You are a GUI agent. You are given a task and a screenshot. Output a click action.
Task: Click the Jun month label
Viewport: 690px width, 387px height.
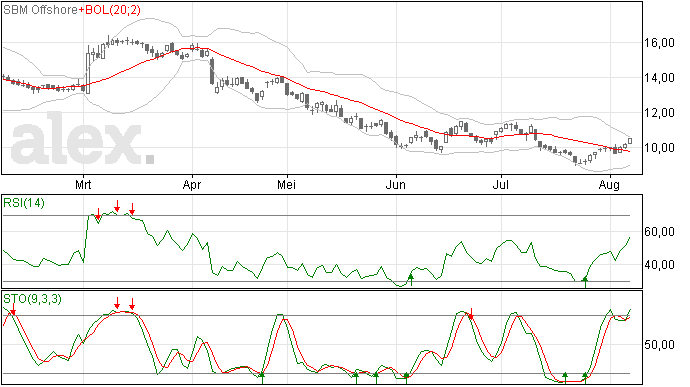(x=396, y=184)
